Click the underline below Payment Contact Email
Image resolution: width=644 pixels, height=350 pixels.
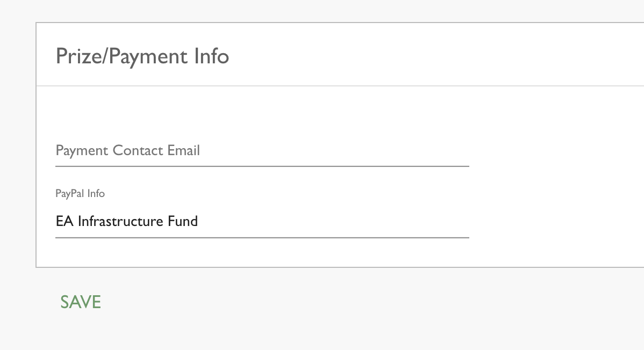click(262, 166)
